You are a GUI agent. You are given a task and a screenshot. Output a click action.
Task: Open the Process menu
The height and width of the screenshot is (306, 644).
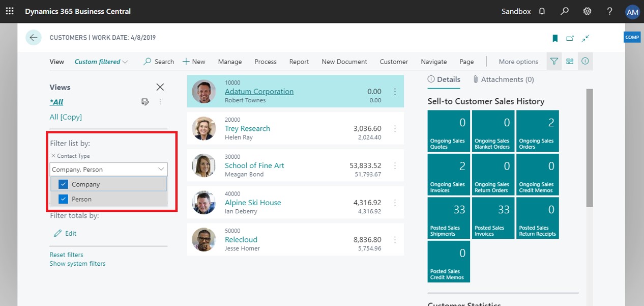point(266,62)
